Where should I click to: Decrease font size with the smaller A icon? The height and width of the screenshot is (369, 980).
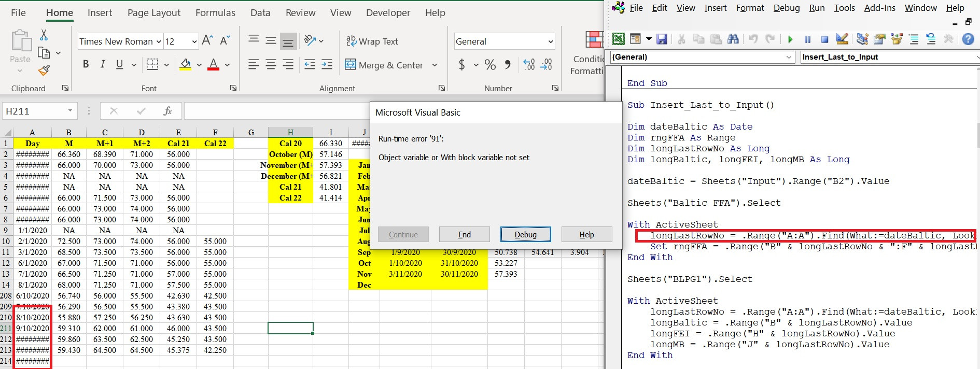225,40
